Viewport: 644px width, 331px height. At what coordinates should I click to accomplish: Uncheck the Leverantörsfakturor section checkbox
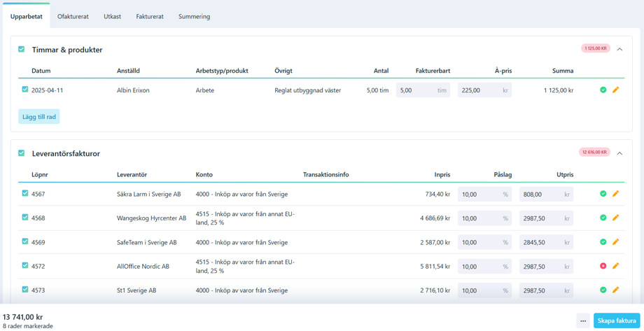click(x=22, y=153)
